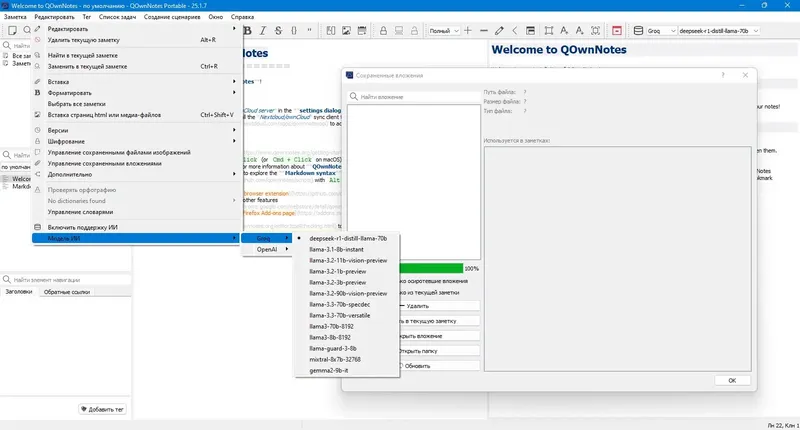Click the Открыть папку button

439,351
